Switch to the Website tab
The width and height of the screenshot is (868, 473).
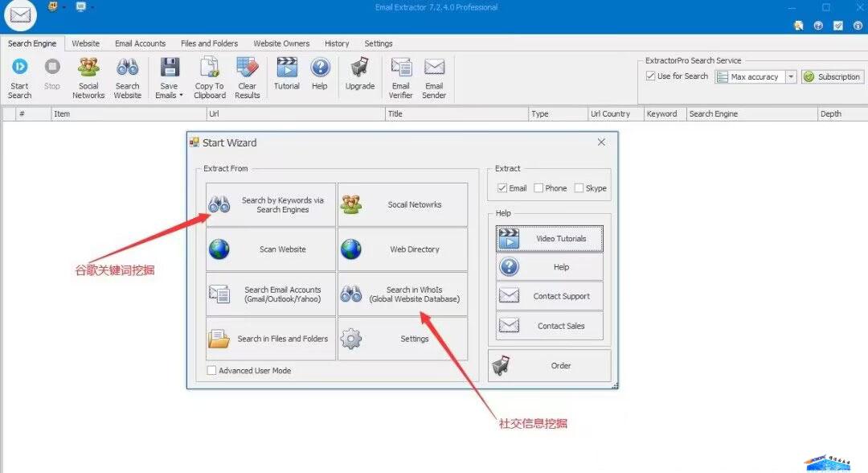pos(86,43)
